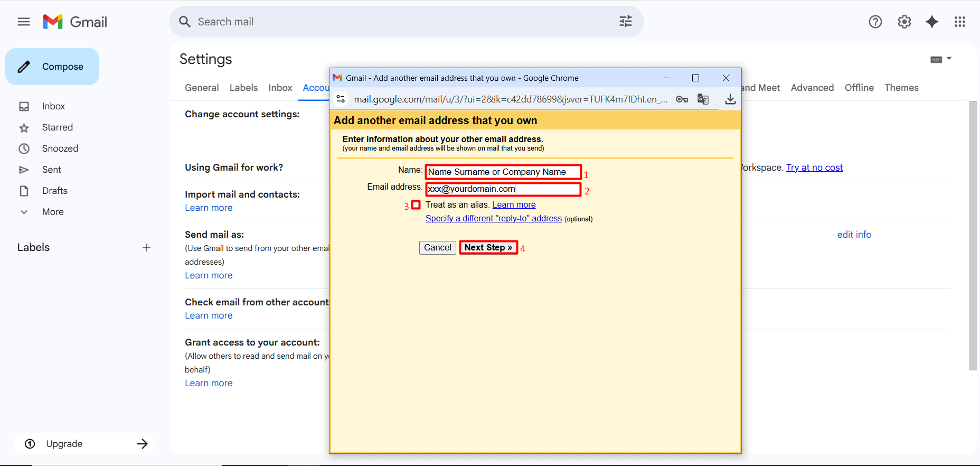
Task: Click the Compose button
Action: (52, 67)
